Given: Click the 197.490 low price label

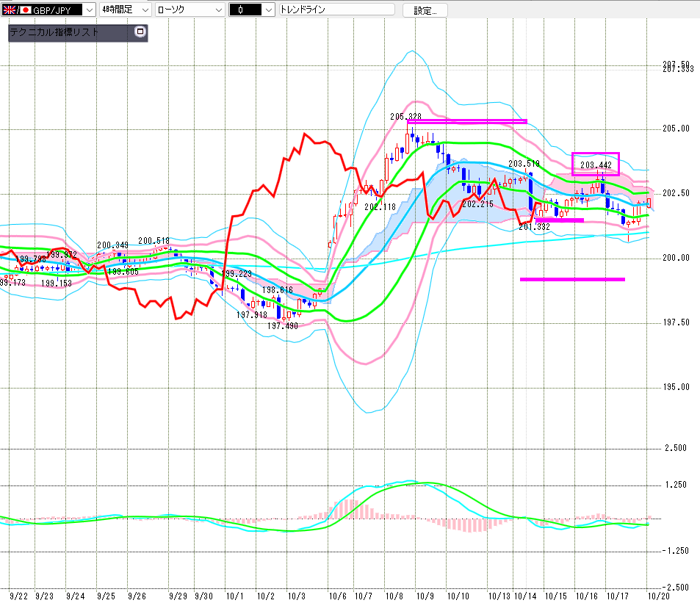Looking at the screenshot, I should [281, 325].
